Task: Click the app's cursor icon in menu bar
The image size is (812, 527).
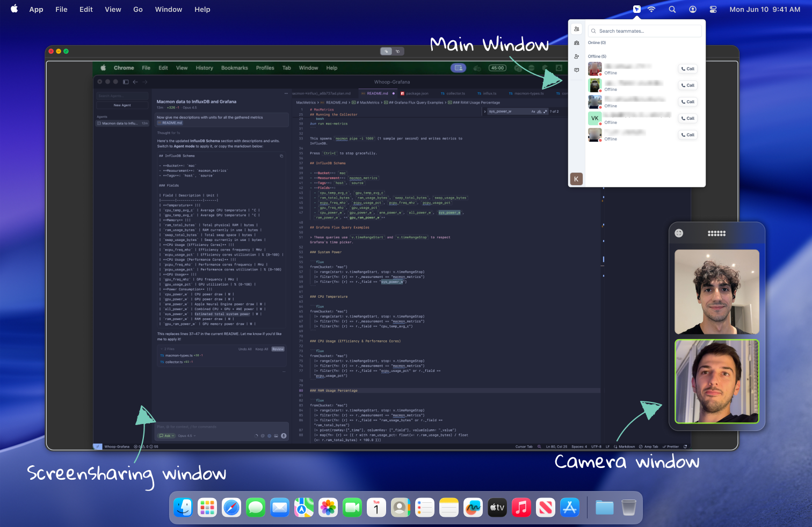Action: (636, 9)
